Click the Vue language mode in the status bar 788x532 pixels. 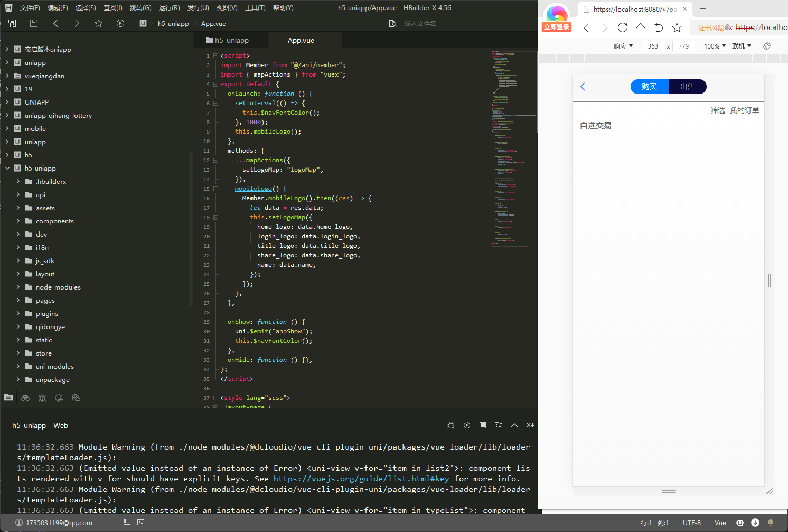tap(720, 522)
